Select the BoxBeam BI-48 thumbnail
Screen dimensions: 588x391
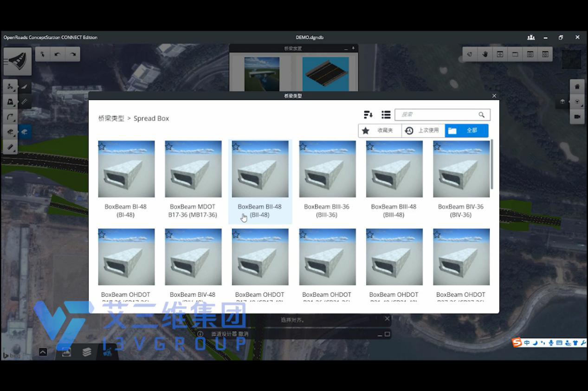click(x=126, y=169)
